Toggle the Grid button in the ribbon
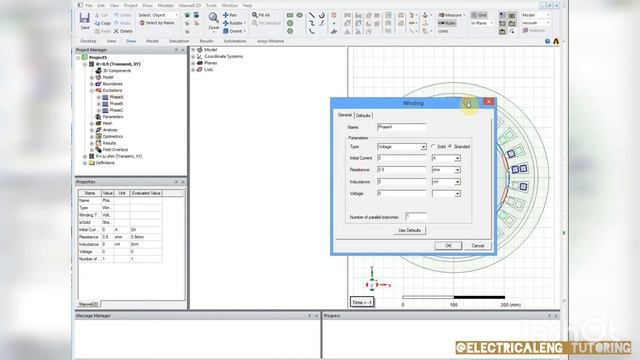640x360 pixels. click(x=479, y=15)
